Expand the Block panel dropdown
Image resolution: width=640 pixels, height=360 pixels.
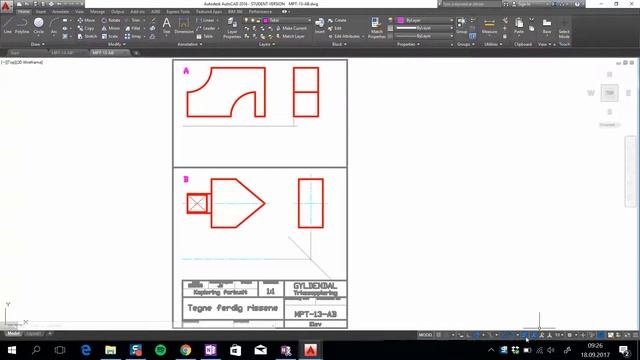[x=339, y=44]
